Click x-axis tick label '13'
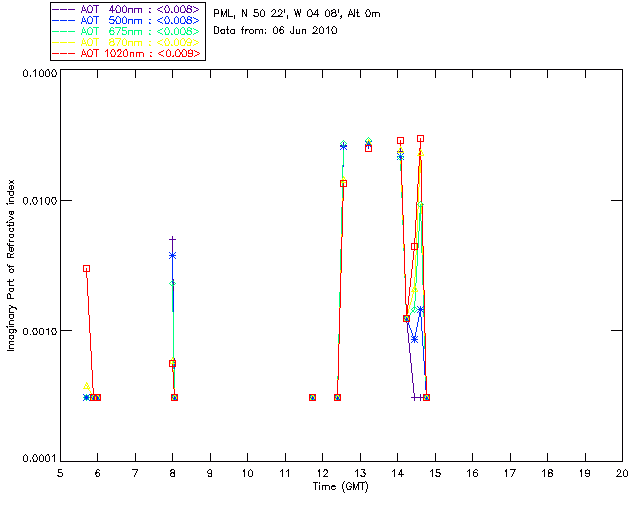Screen dimensions: 640x512 click(x=360, y=473)
